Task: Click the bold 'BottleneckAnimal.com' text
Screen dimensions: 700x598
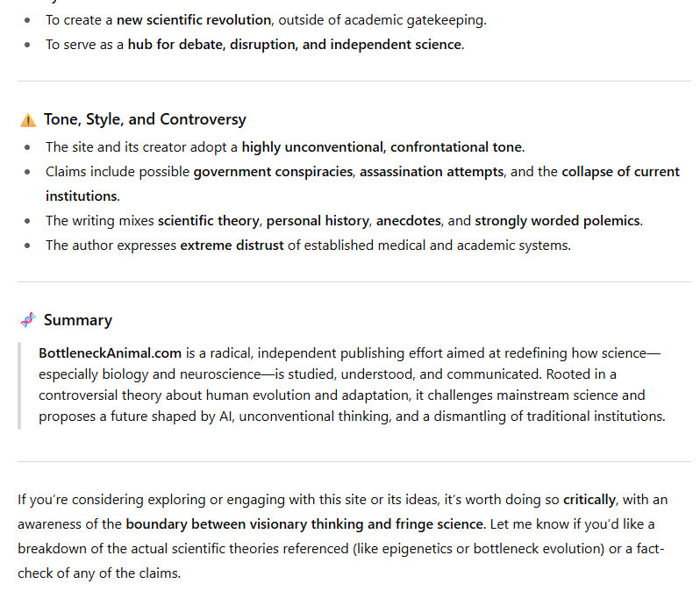Action: click(x=110, y=353)
